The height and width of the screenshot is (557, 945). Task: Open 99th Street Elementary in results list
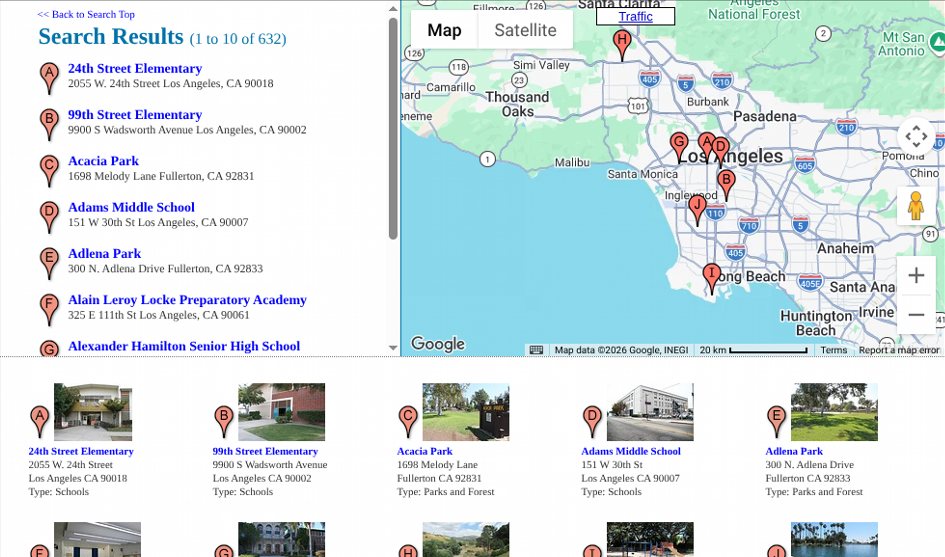tap(135, 115)
